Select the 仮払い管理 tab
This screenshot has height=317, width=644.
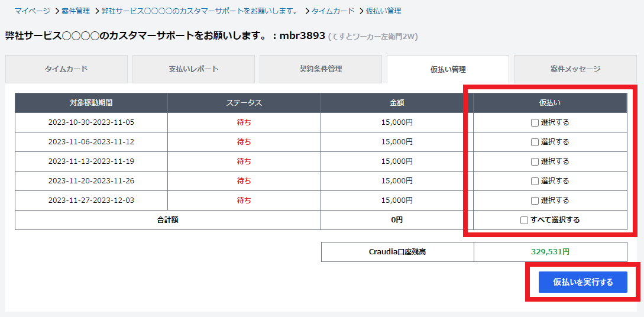coord(448,69)
